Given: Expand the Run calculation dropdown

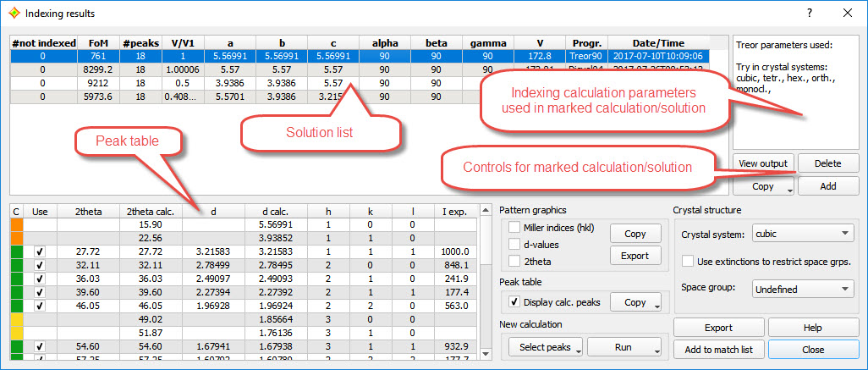Looking at the screenshot, I should (624, 347).
